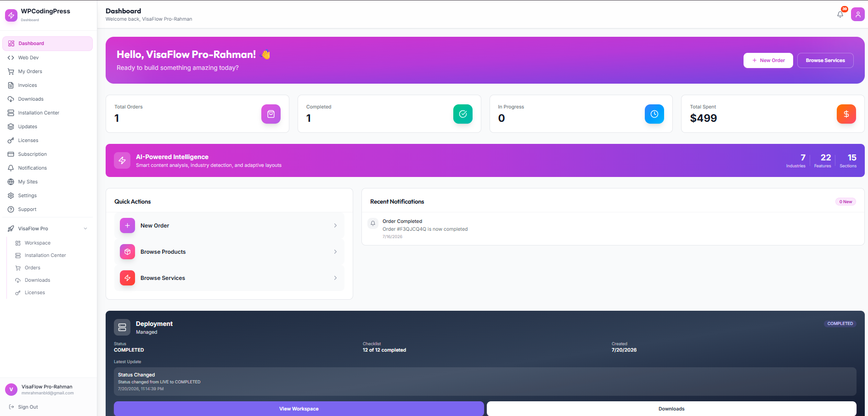This screenshot has height=416, width=868.
Task: Go to Web Dev in sidebar
Action: pos(48,58)
